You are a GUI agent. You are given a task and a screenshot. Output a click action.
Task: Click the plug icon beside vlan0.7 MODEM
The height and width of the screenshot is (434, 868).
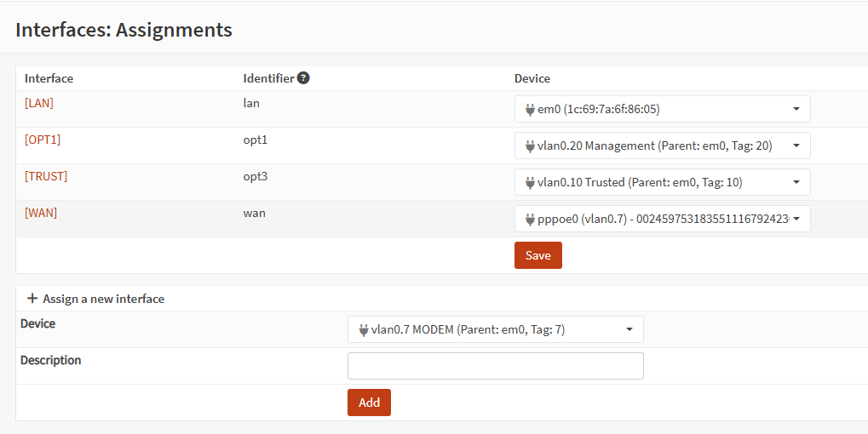[x=364, y=330]
